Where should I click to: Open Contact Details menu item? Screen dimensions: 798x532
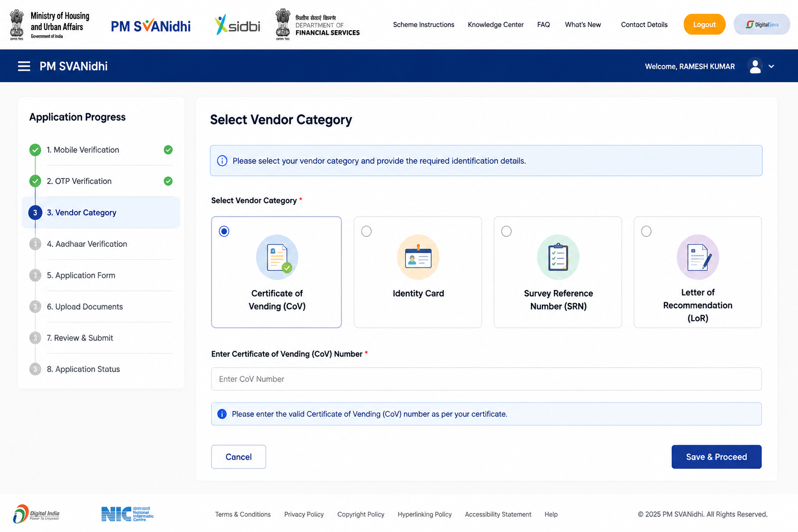[644, 24]
